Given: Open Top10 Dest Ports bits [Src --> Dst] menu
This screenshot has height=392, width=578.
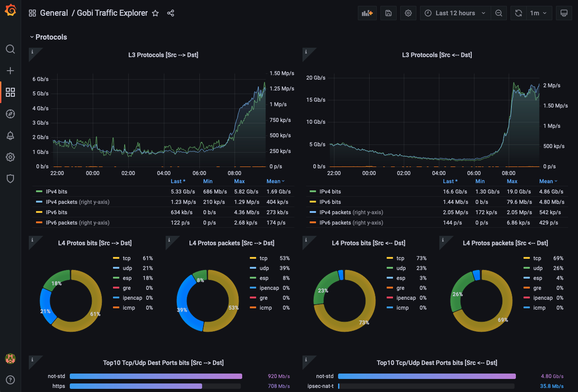Looking at the screenshot, I should [x=163, y=363].
